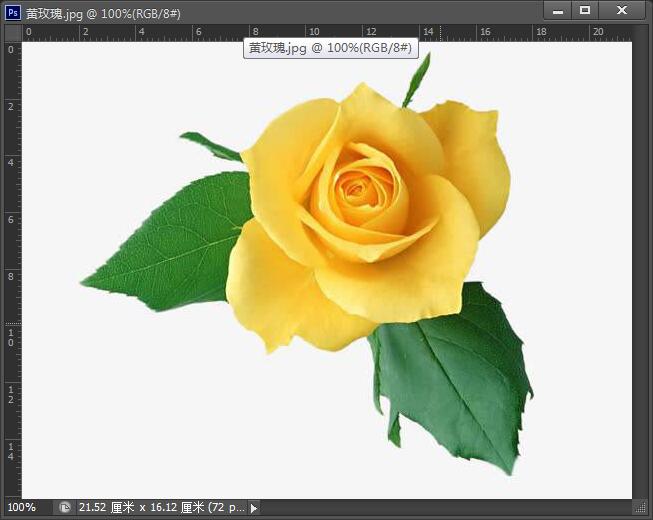Close the 黄玫瑰.jpg document window
Screen dimensions: 653x520
[621, 11]
